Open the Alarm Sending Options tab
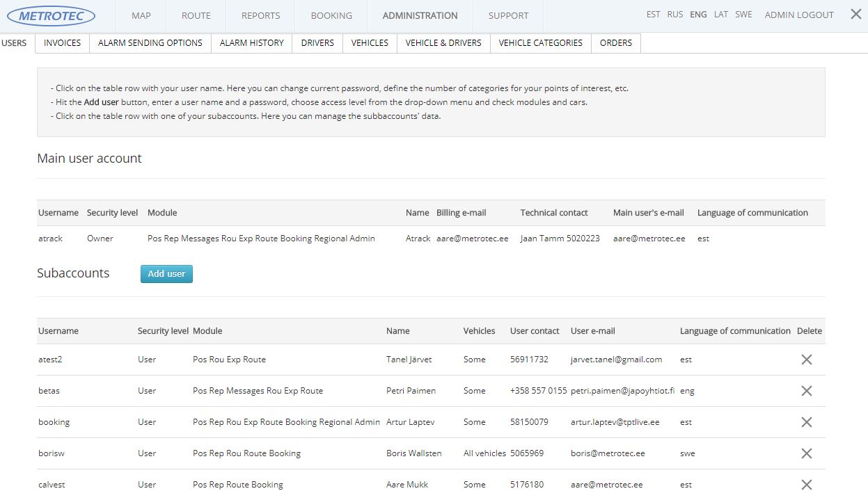The height and width of the screenshot is (500, 868). click(150, 43)
